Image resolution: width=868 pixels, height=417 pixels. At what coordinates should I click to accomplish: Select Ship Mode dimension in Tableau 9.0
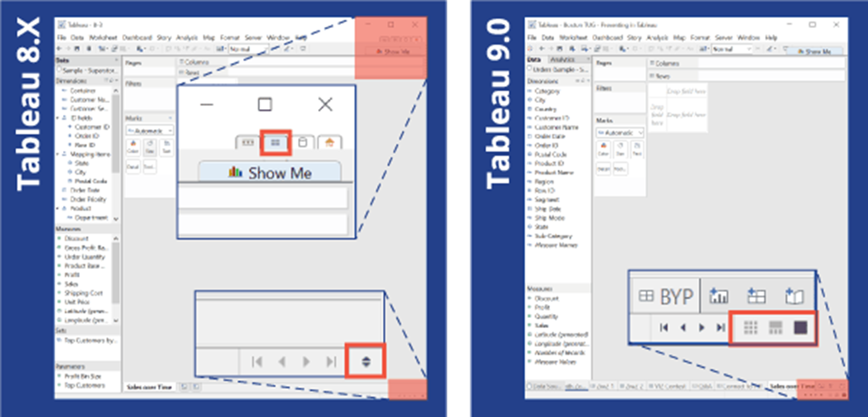tap(549, 218)
